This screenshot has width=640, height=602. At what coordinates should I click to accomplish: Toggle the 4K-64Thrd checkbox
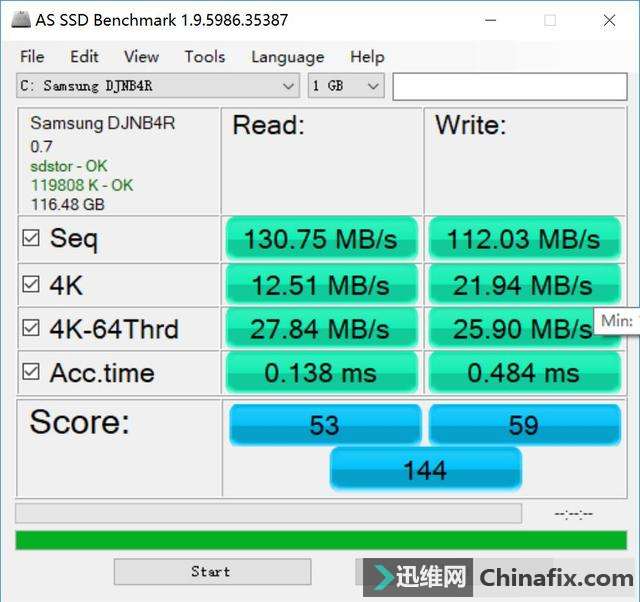(31, 328)
